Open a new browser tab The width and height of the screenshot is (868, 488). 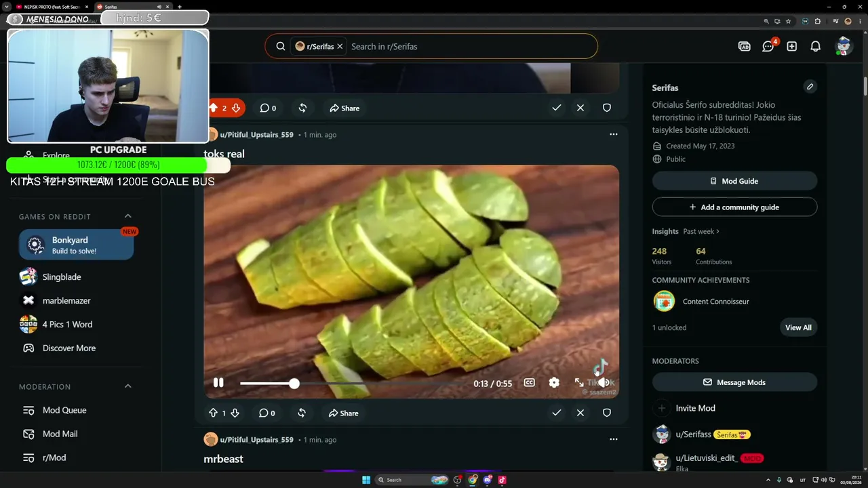point(179,7)
